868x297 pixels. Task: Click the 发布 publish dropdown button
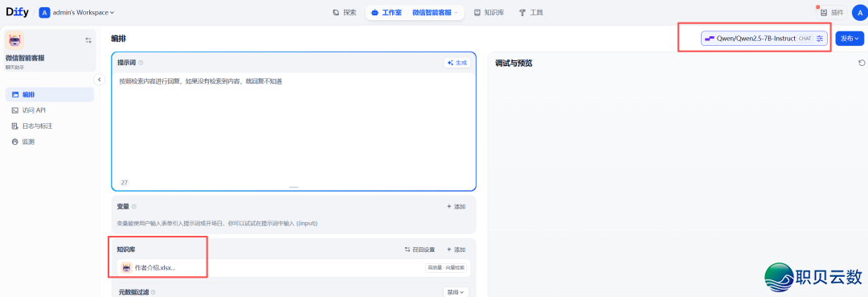pos(850,39)
